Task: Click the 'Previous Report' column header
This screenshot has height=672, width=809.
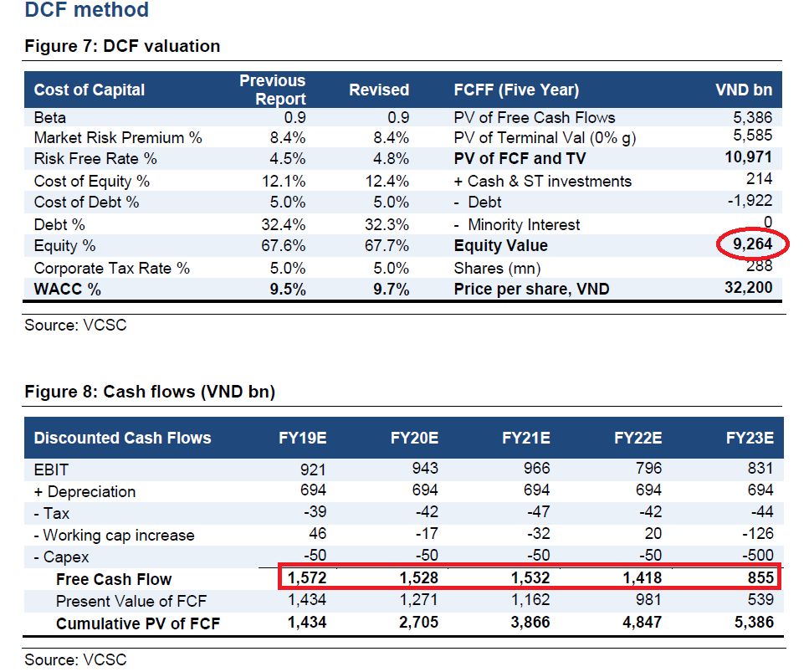Action: (x=273, y=90)
